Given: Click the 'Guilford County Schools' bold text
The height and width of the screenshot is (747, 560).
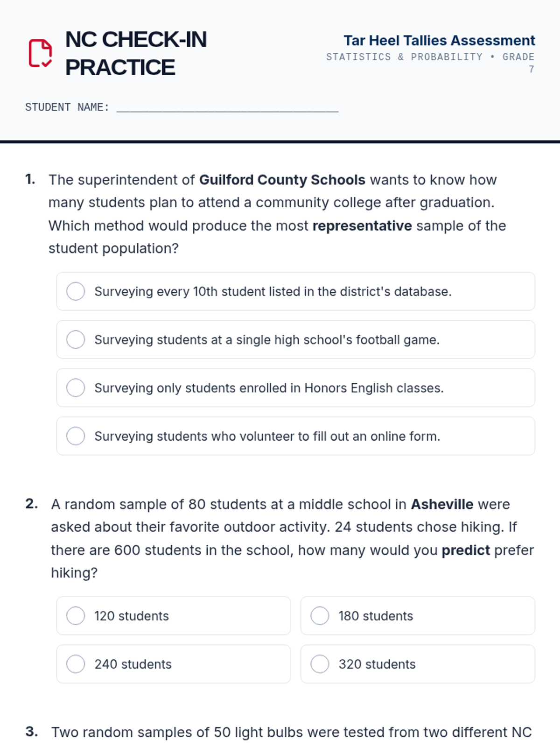Looking at the screenshot, I should coord(282,180).
